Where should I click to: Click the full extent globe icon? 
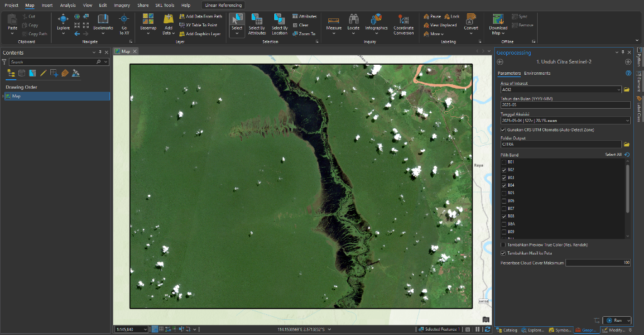coord(77,16)
